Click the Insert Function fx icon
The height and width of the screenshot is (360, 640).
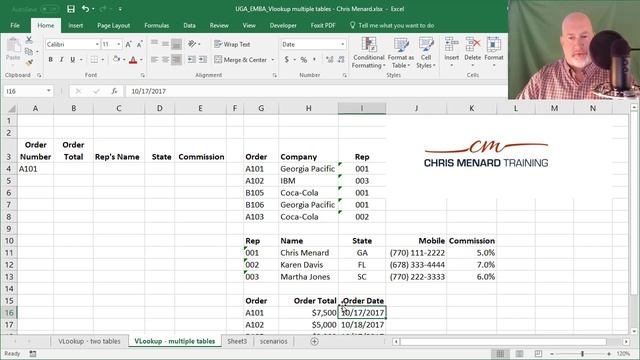[x=114, y=91]
